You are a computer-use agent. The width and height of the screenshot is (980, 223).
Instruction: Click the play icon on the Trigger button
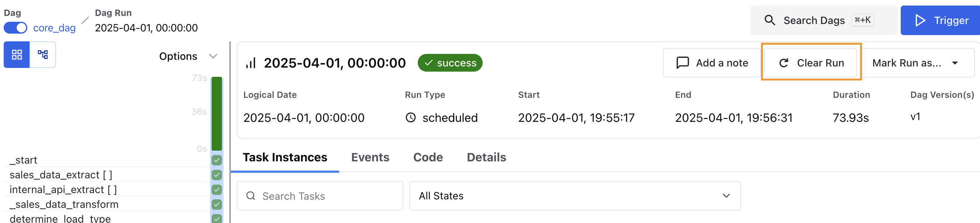pos(920,20)
